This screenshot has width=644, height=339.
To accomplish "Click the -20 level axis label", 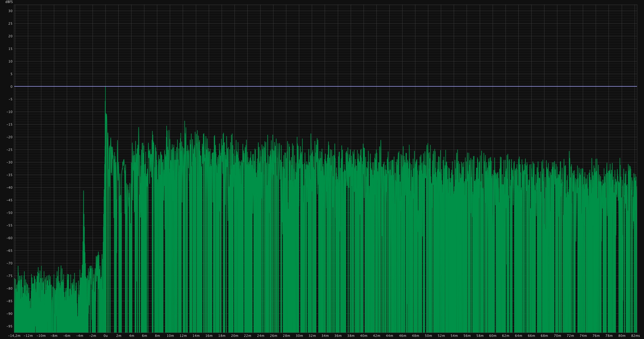I will (9, 137).
